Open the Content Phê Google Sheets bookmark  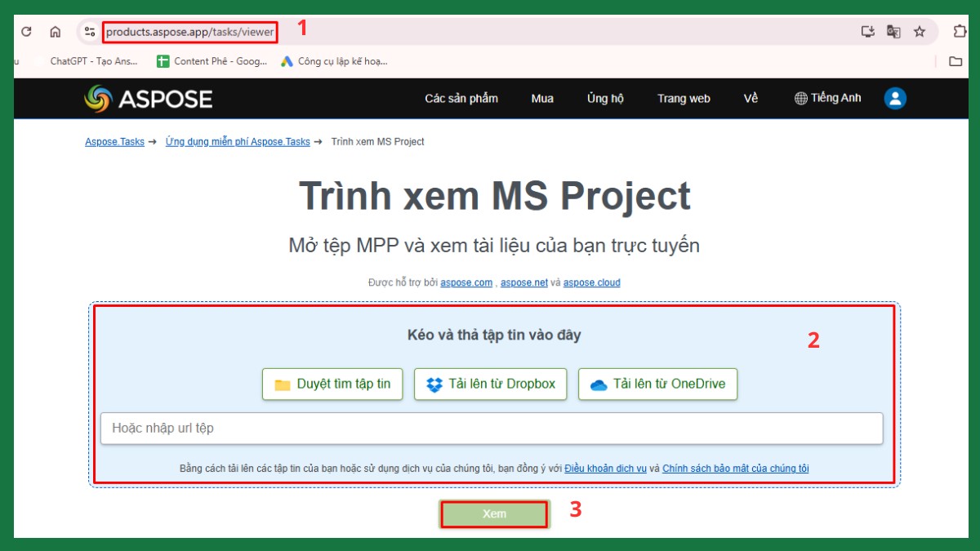212,61
